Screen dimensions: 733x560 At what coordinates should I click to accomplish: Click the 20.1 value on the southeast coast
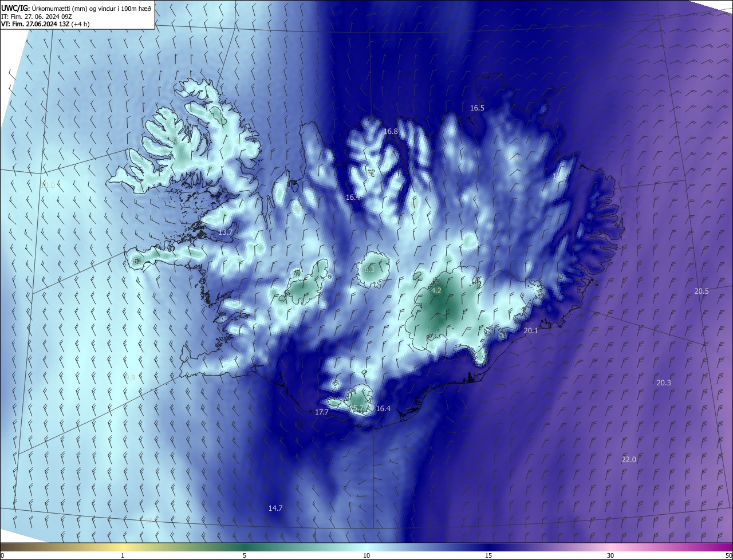point(531,330)
